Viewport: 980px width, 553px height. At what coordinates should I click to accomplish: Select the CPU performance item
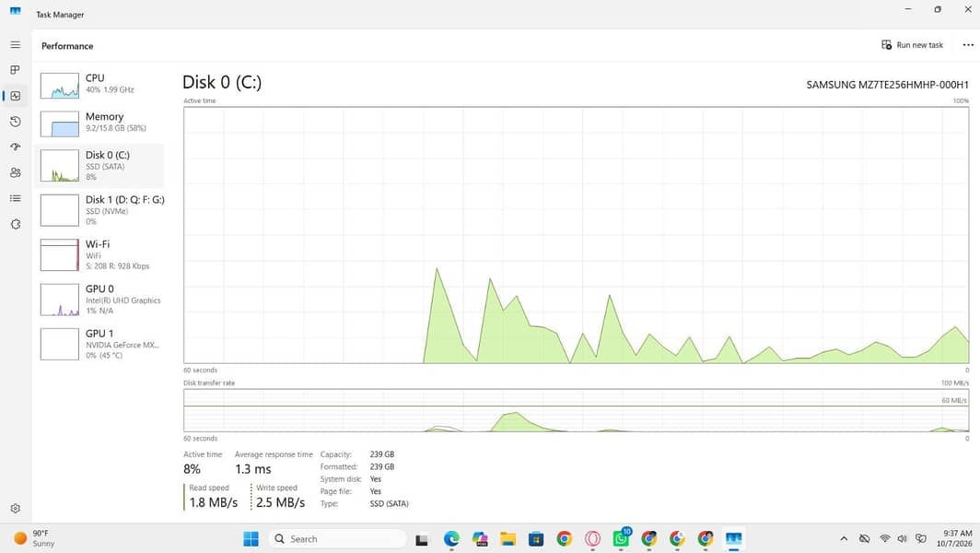coord(100,85)
